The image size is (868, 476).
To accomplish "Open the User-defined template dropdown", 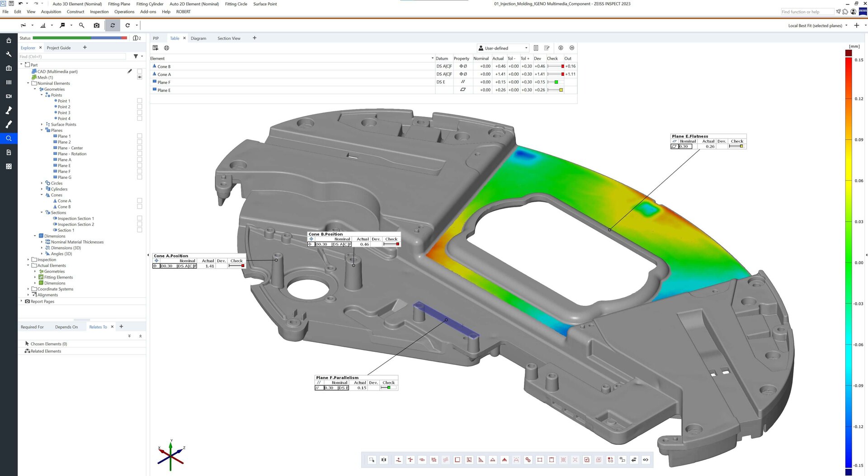I will (503, 48).
